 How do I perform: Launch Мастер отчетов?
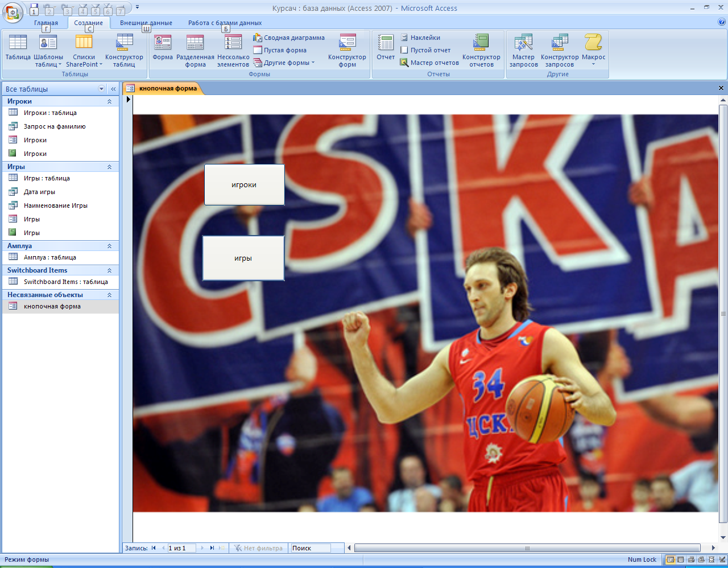[429, 63]
